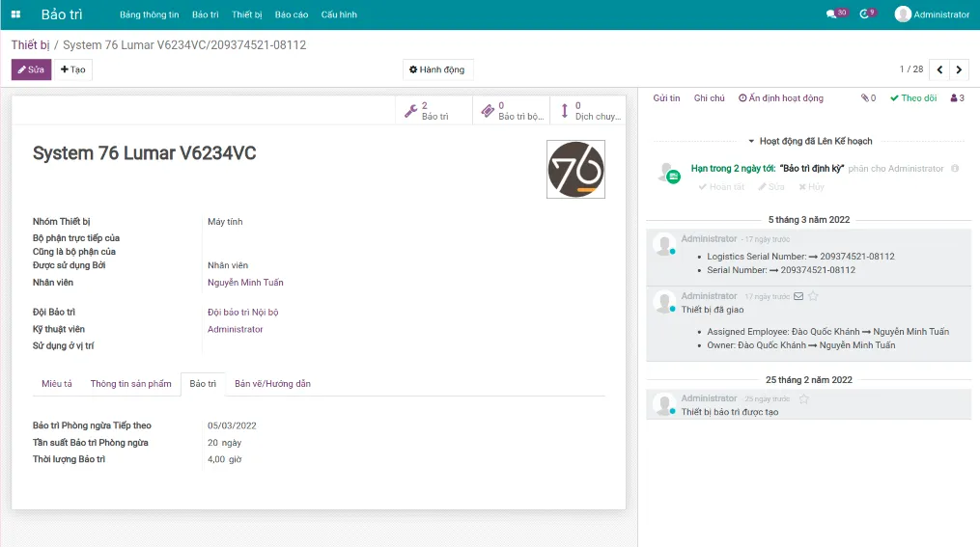Switch to the 'Miêu tả' tab
Screen dimensions: 980x547
pyautogui.click(x=57, y=383)
